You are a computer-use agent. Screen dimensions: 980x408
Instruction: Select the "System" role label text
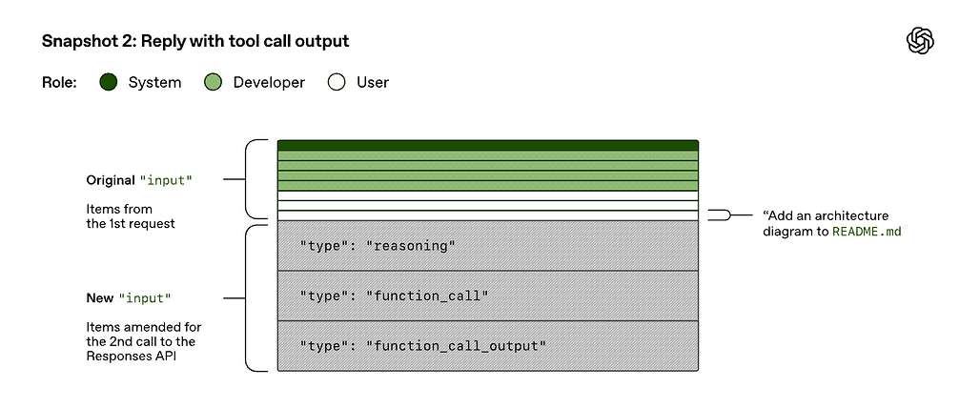(154, 83)
